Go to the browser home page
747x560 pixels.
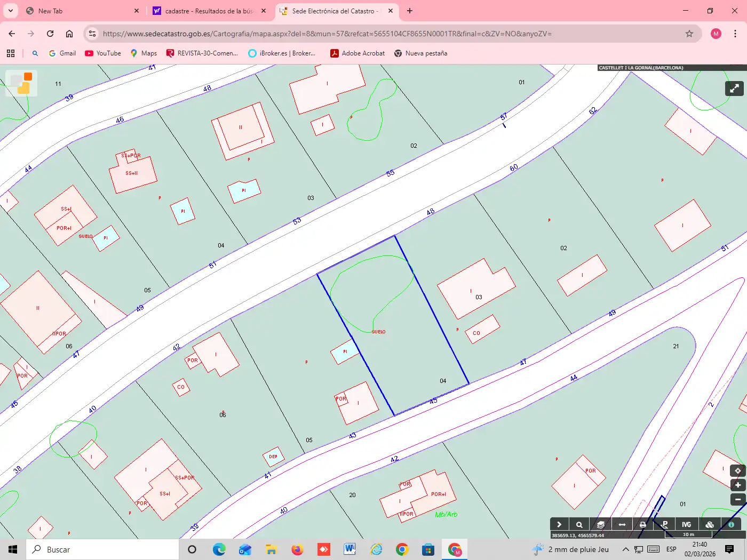tap(69, 34)
